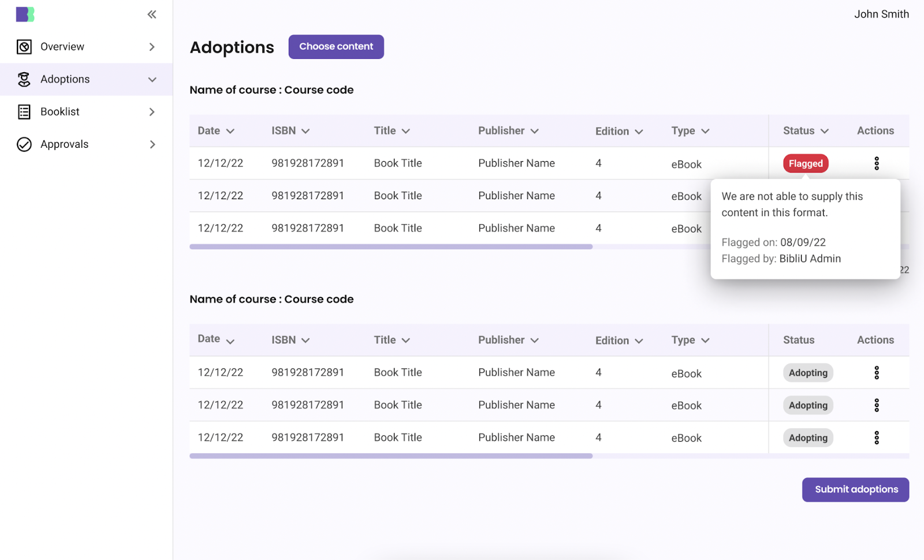Collapse the Adoptions menu chevron
The image size is (924, 560).
tap(152, 80)
